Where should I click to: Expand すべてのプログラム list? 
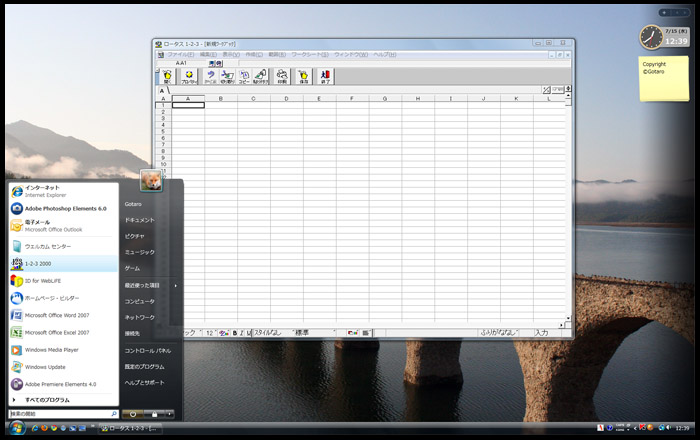pos(64,400)
